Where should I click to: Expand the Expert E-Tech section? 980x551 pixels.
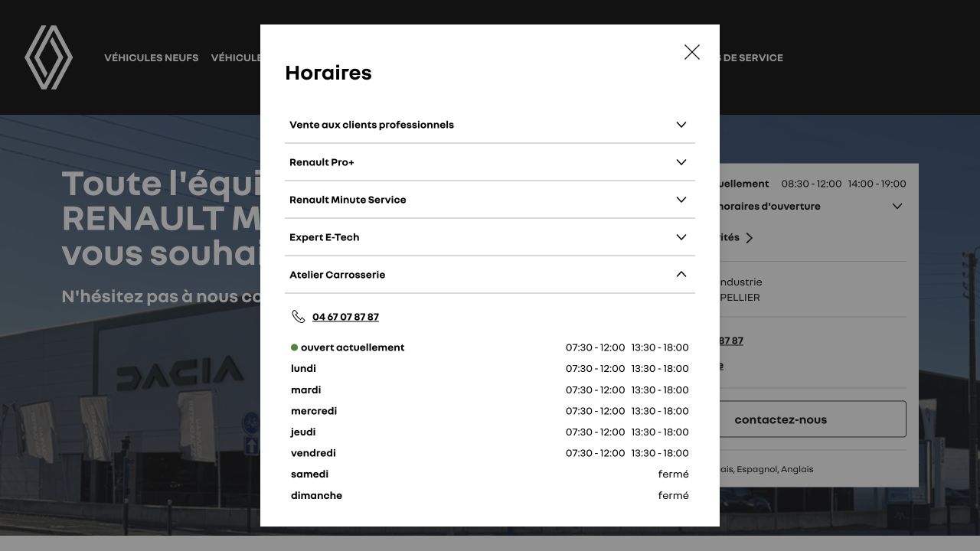(490, 237)
